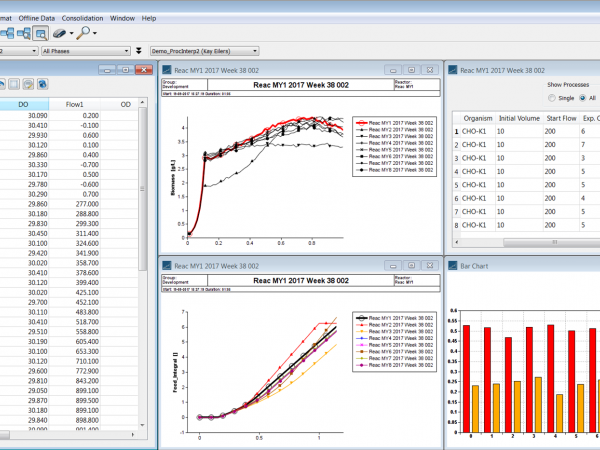This screenshot has height=450, width=600.
Task: Click plot title Reac MY1 in Biomass window
Action: click(301, 85)
